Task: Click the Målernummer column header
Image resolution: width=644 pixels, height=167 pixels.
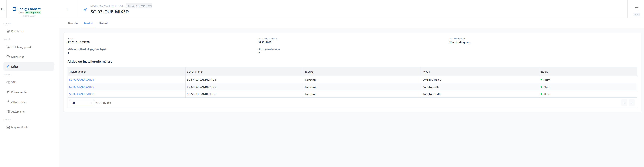Action: point(126,72)
